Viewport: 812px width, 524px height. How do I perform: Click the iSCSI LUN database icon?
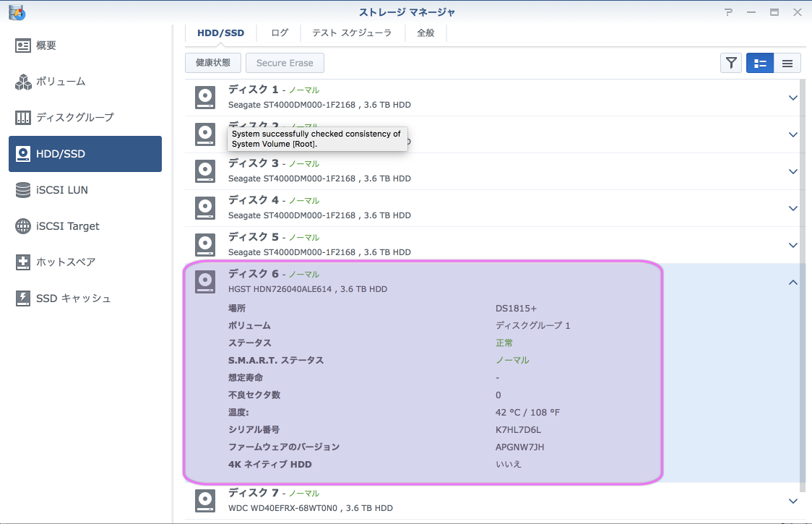(23, 190)
